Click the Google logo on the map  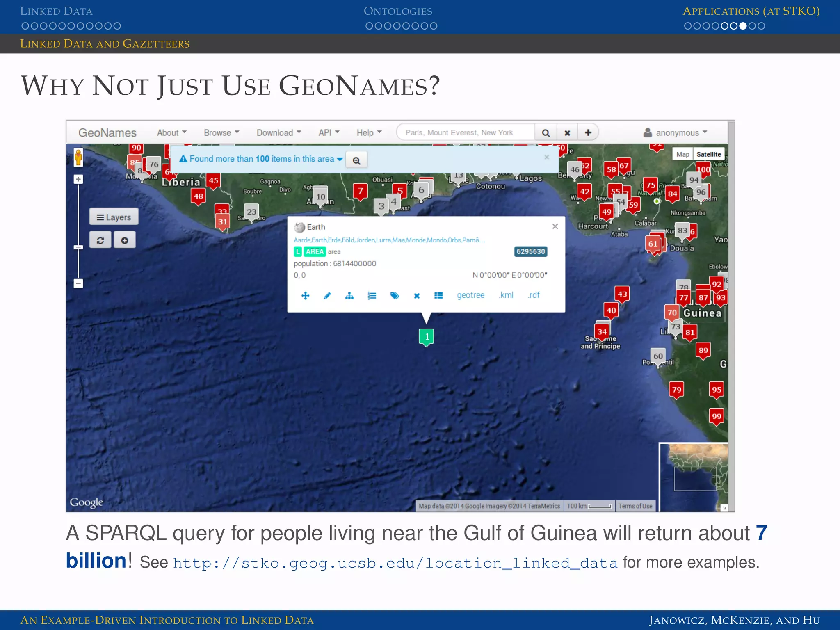[x=86, y=502]
